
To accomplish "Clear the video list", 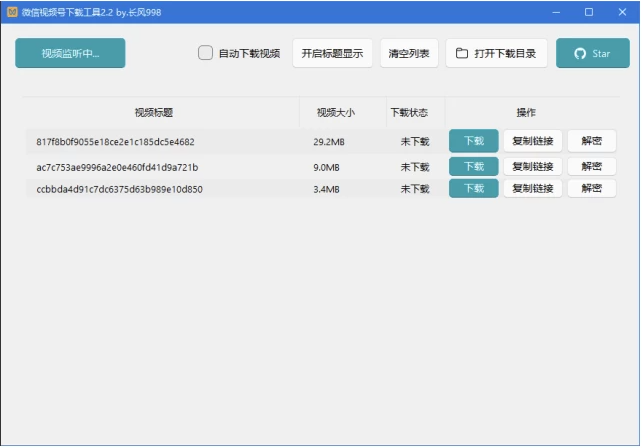I will (x=409, y=53).
